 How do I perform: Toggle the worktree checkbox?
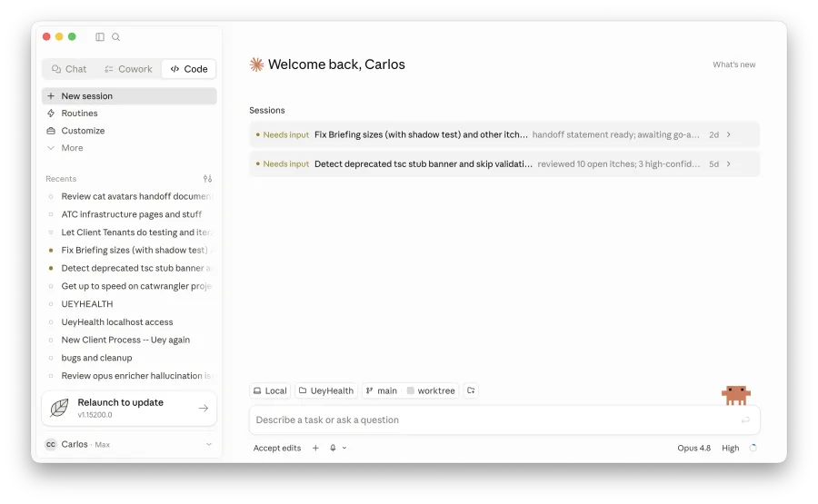411,390
